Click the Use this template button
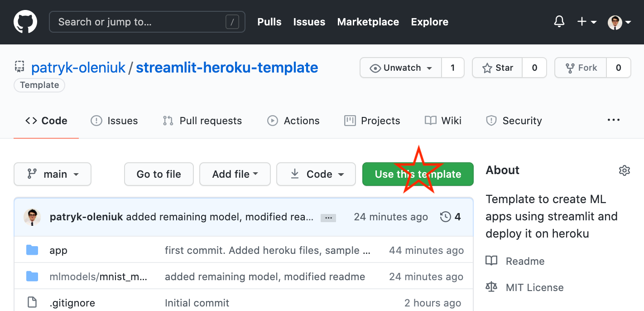 point(418,174)
